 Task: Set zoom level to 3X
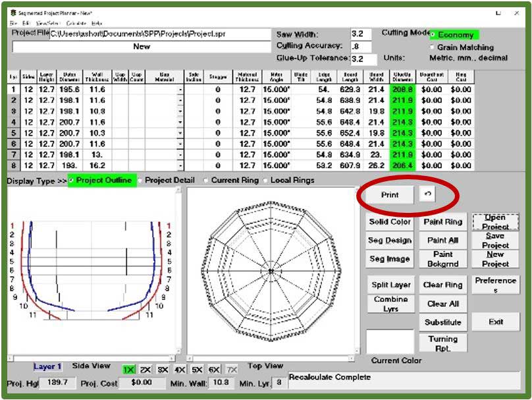163,370
